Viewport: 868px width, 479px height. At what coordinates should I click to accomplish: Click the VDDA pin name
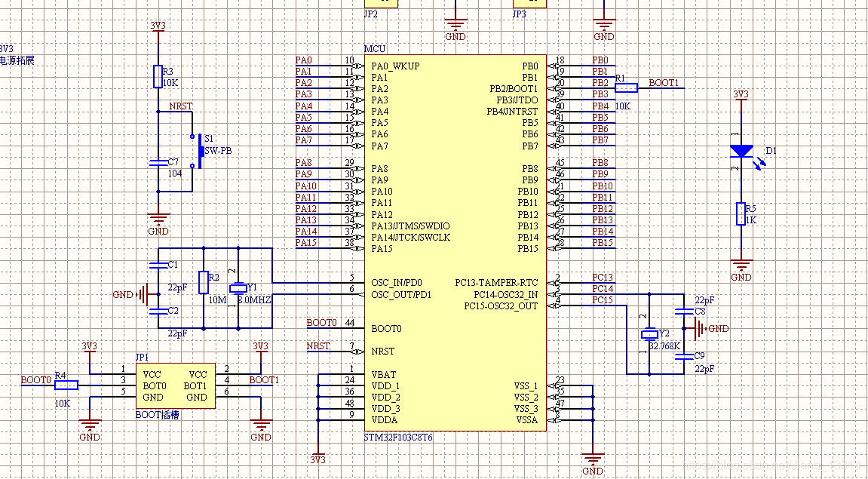click(385, 420)
